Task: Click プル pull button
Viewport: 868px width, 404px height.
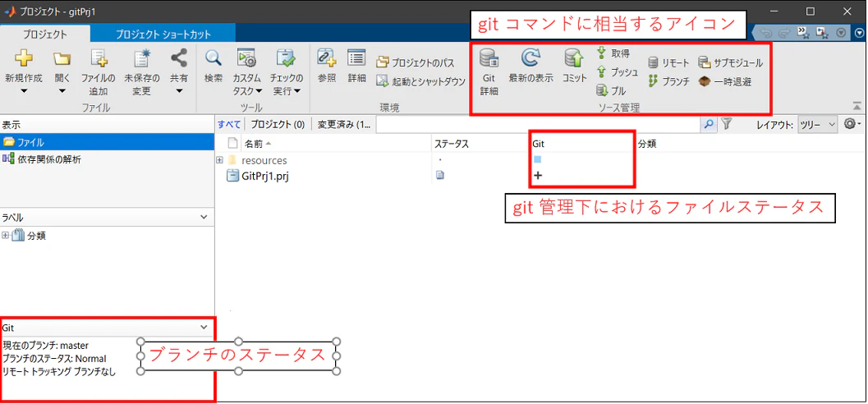Action: pos(611,90)
